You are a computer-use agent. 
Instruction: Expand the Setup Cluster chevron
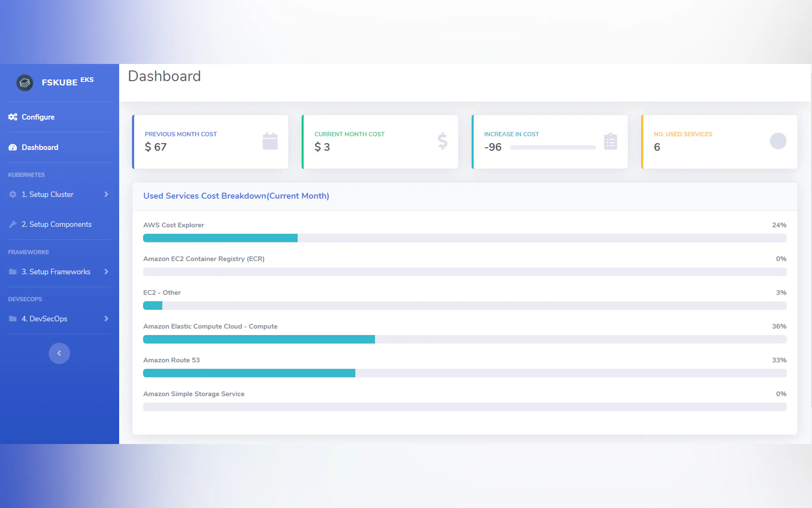(x=106, y=194)
